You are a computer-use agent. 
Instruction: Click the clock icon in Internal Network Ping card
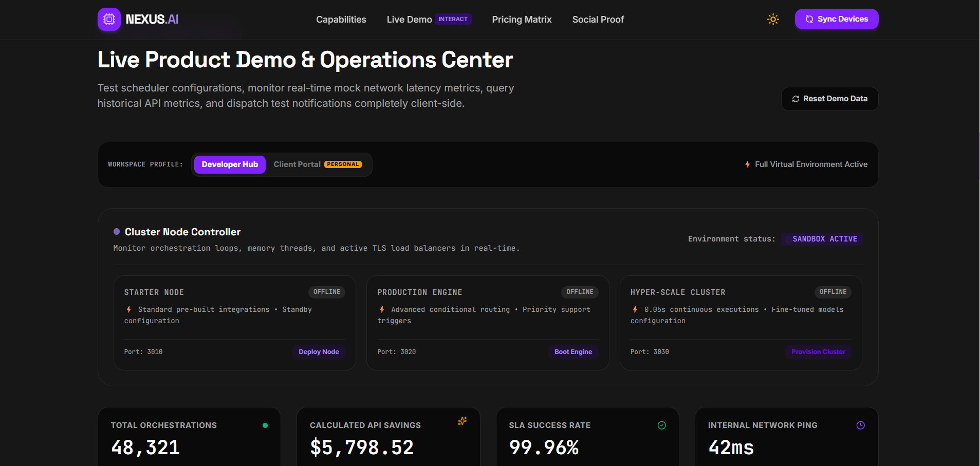860,425
